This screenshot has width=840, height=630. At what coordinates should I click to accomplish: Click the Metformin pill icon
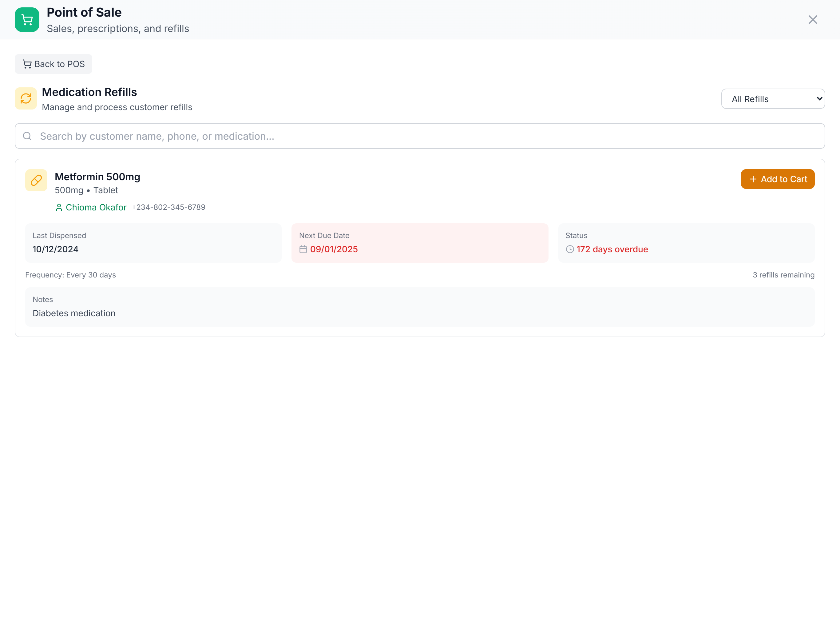click(36, 180)
